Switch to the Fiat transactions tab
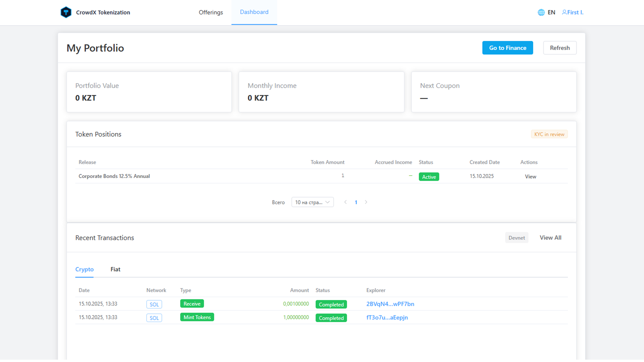The height and width of the screenshot is (362, 644). click(115, 269)
